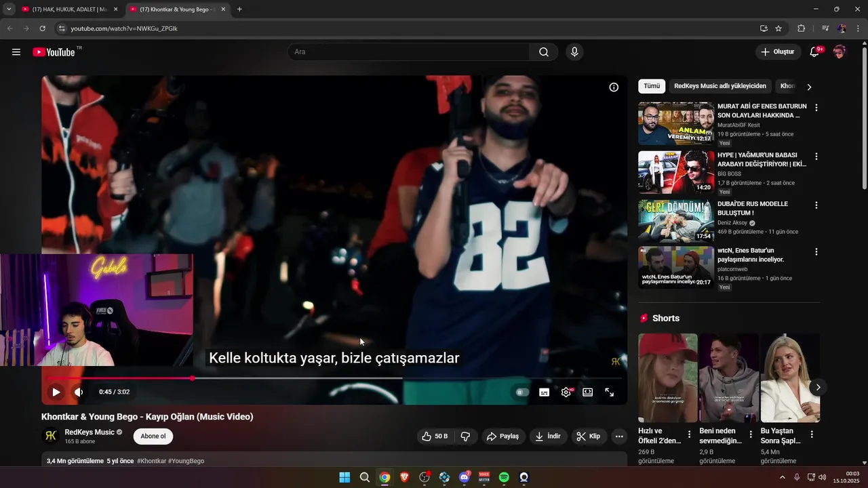The height and width of the screenshot is (488, 868).
Task: Open options for MURAT ABİ GF video
Action: pos(816,108)
